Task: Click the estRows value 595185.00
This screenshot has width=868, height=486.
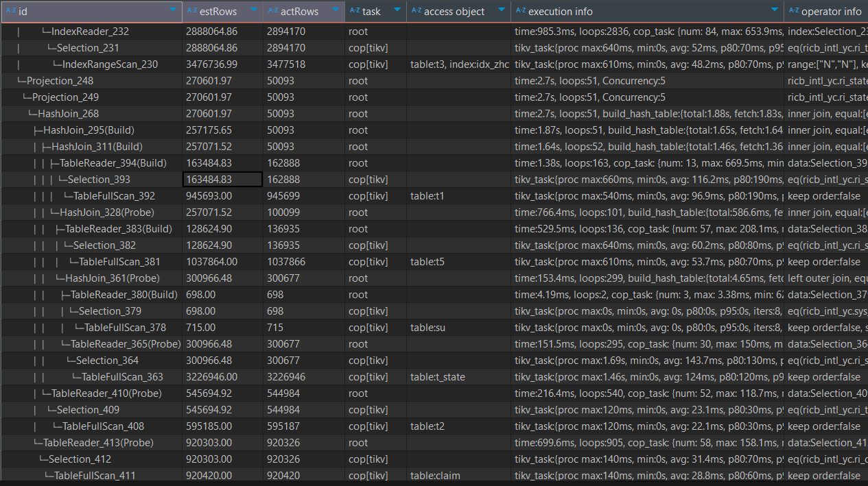Action: (222, 426)
